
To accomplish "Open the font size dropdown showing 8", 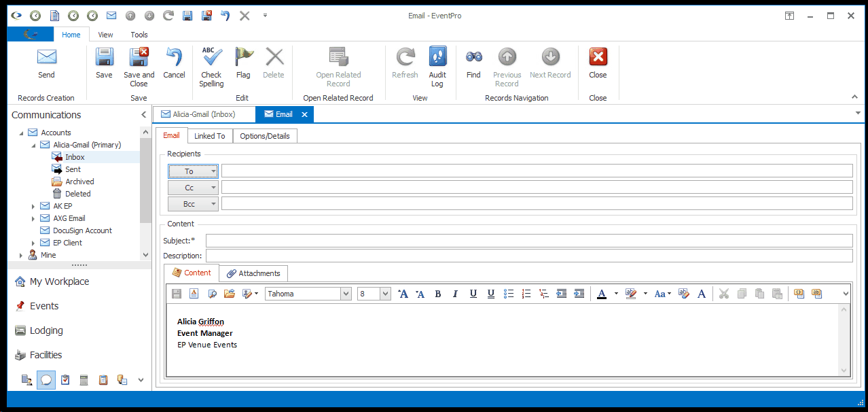I will coord(385,294).
